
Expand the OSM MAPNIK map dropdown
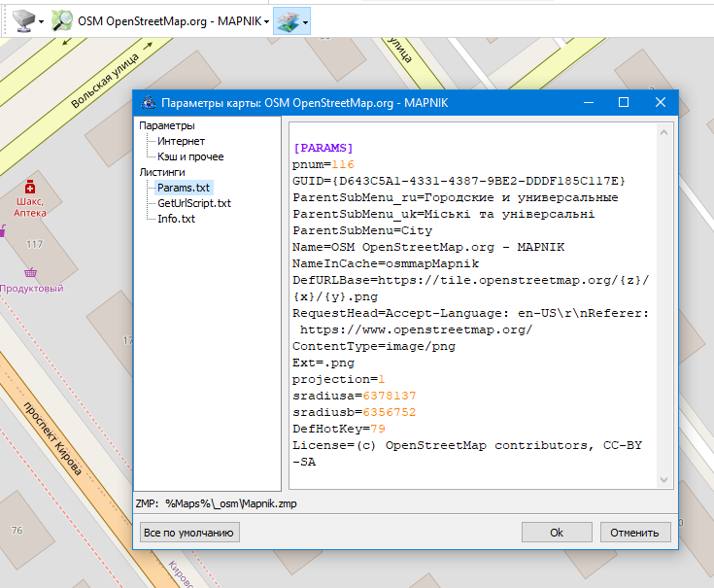(266, 21)
